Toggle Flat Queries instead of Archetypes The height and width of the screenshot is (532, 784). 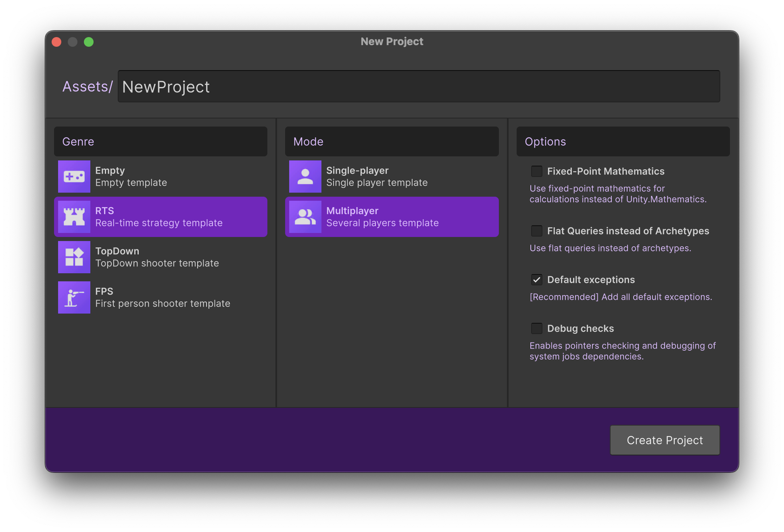537,231
